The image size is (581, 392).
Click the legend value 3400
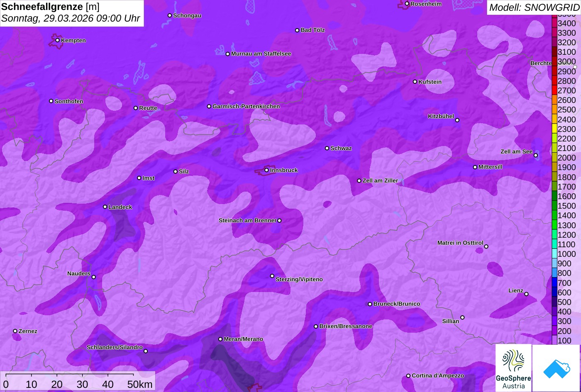point(567,23)
